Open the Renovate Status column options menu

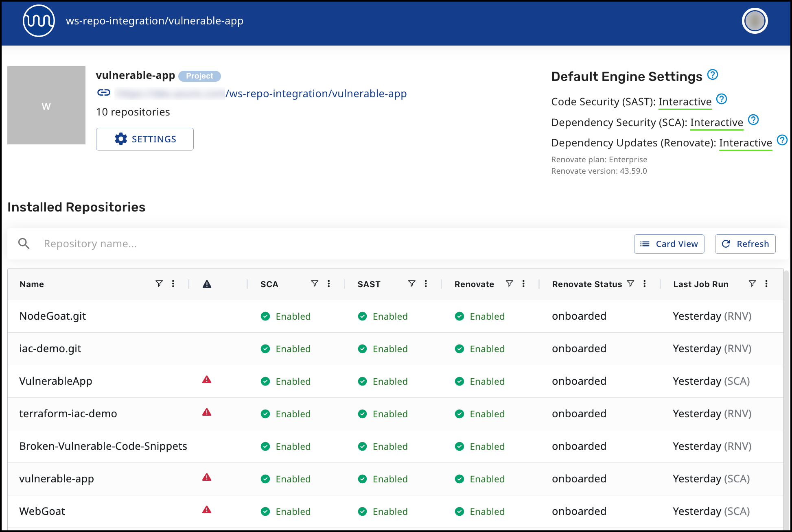pos(644,283)
